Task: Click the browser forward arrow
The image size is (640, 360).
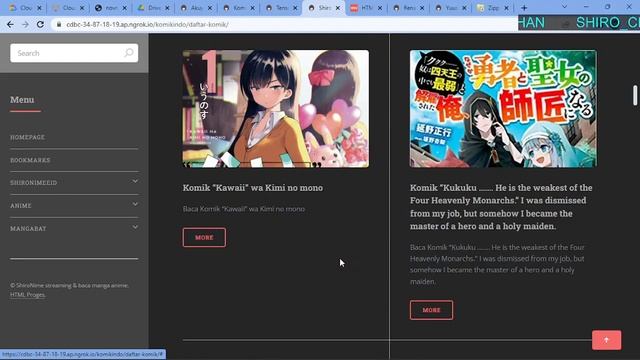Action: [25, 24]
